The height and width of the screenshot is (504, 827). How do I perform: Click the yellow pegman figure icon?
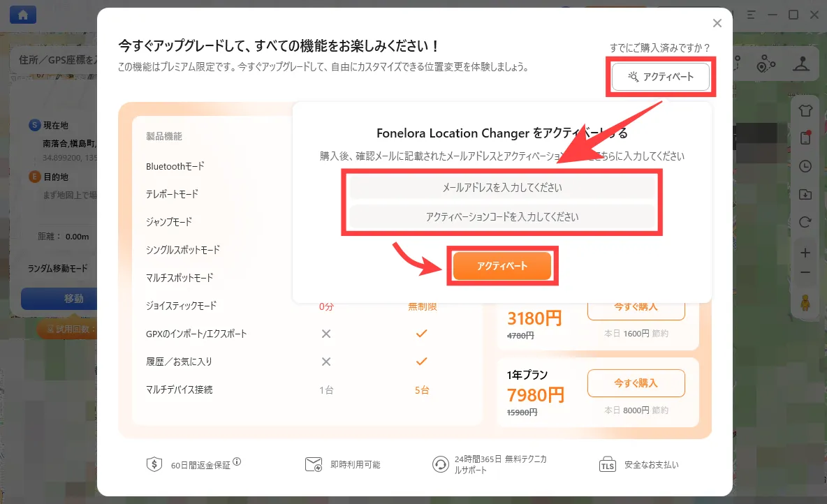pyautogui.click(x=805, y=303)
